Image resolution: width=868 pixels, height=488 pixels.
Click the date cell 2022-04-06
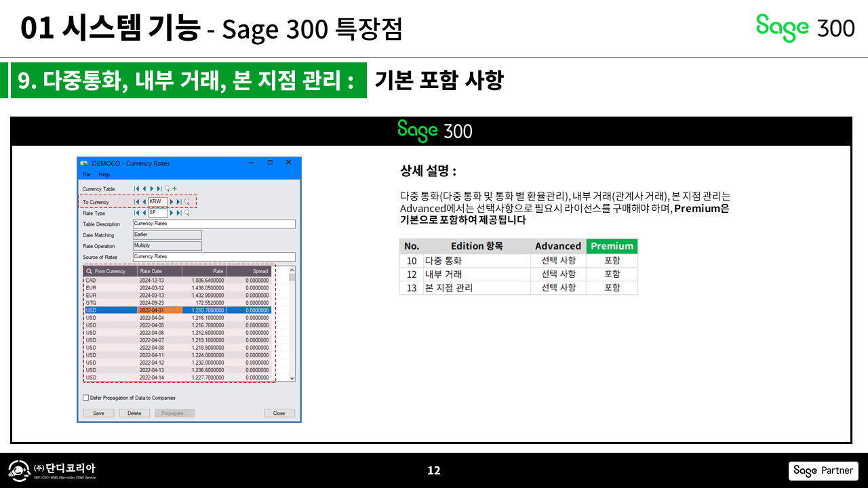click(x=159, y=333)
